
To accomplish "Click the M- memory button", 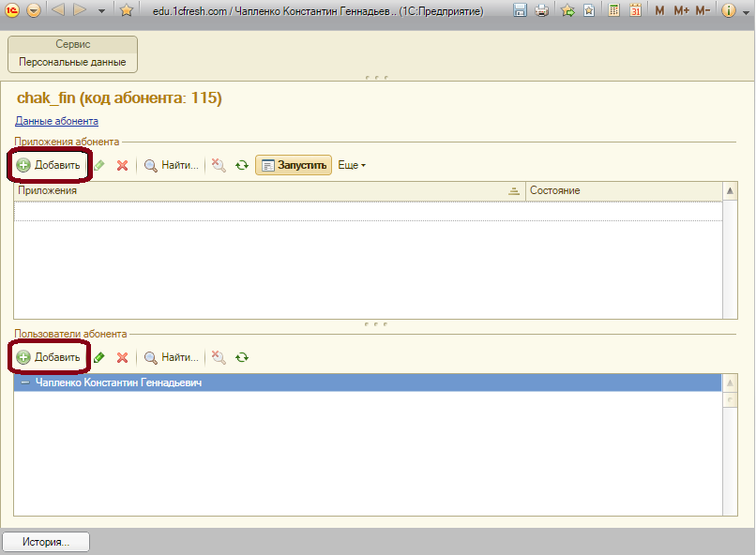I will [x=703, y=10].
